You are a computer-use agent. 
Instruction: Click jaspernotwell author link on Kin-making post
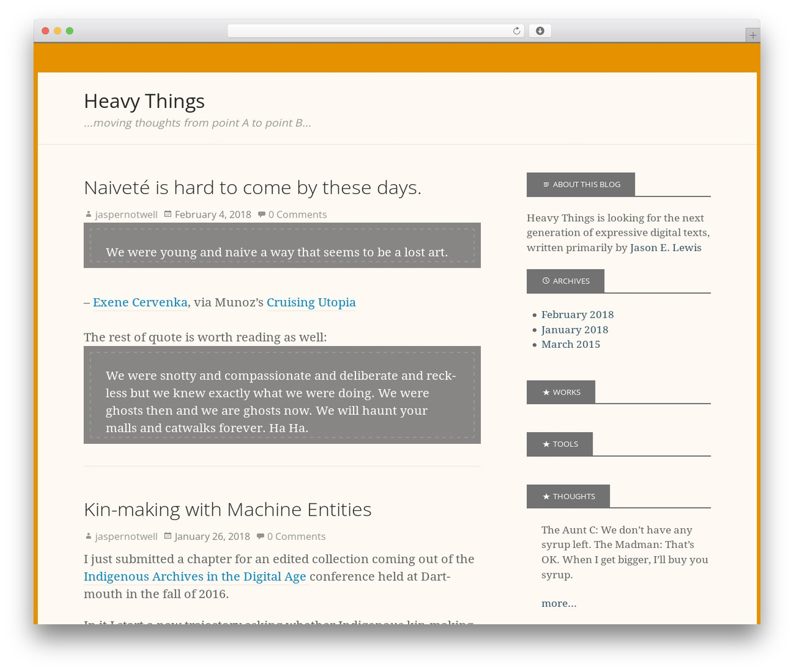126,536
